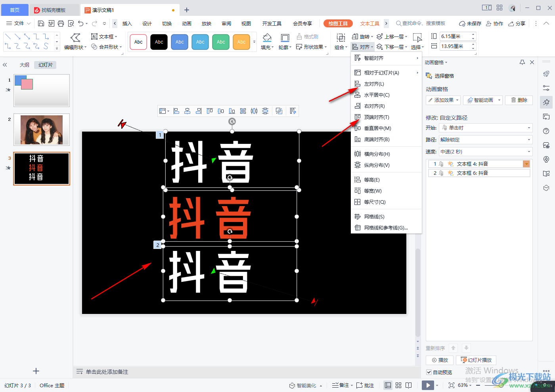The width and height of the screenshot is (555, 392).
Task: Toggle the Auto Preview (自动预览) checkbox
Action: click(429, 372)
